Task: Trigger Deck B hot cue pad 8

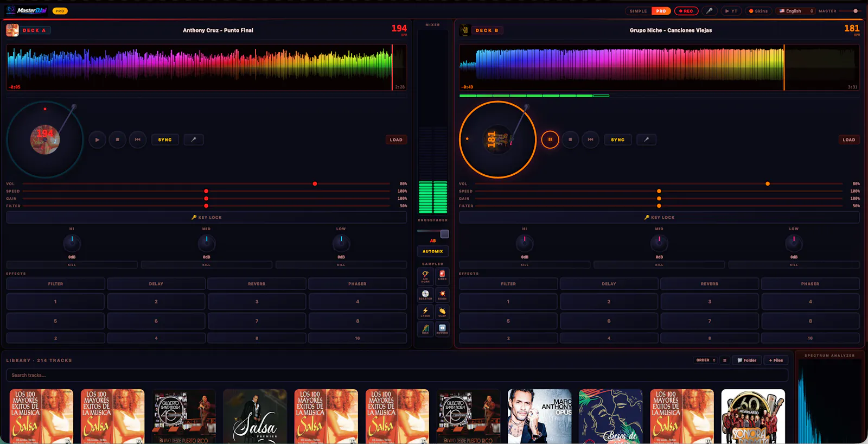Action: [810, 321]
